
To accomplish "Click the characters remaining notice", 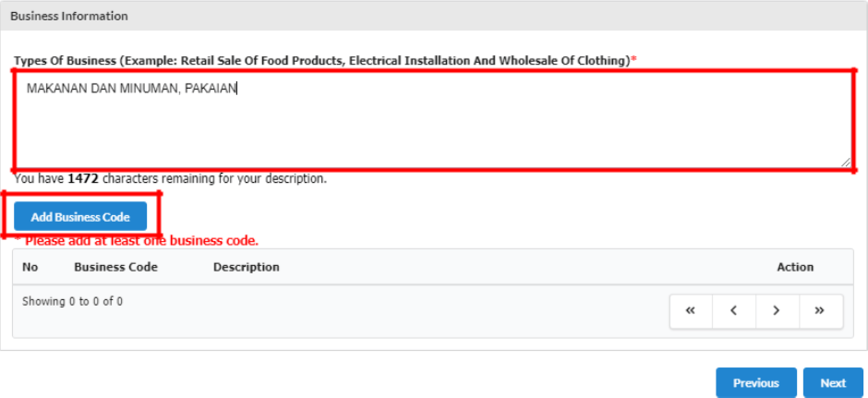I will (x=170, y=178).
